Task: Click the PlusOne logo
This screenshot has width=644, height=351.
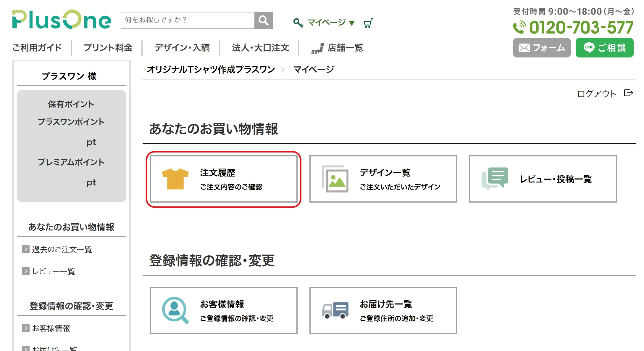Action: [x=62, y=20]
